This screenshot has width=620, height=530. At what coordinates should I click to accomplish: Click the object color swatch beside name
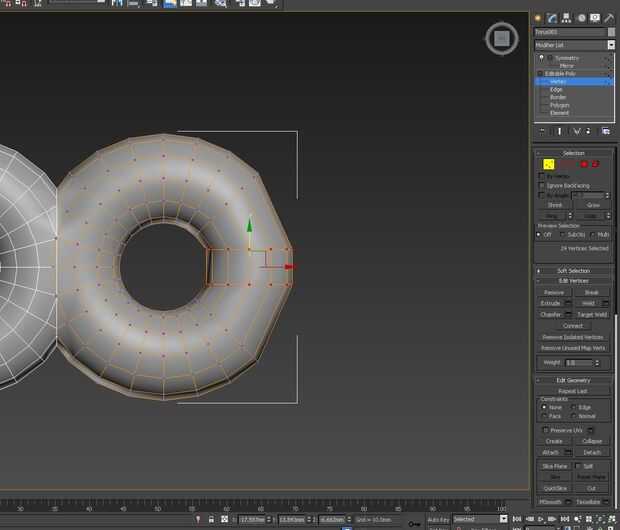tap(611, 32)
